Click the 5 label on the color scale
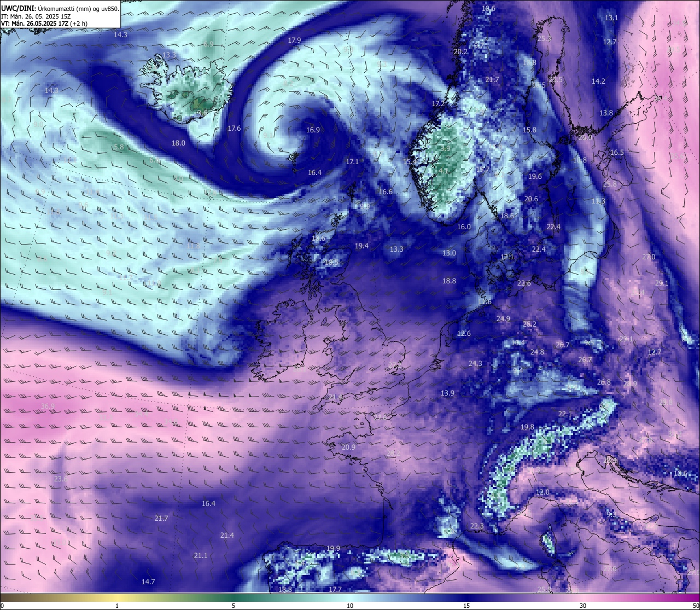 tap(234, 606)
